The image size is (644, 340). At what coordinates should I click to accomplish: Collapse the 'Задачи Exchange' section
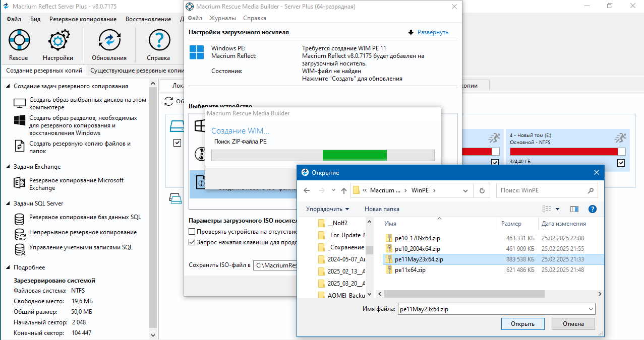click(x=8, y=167)
